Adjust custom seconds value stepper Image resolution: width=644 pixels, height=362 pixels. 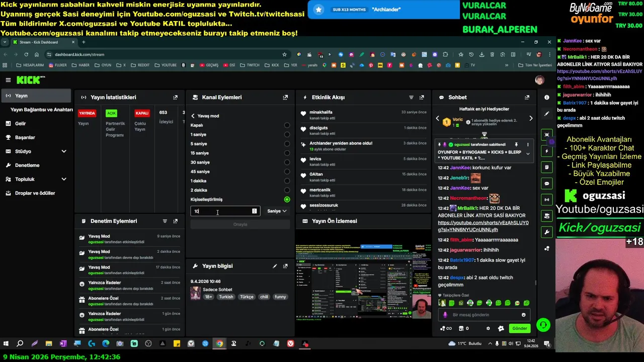[x=255, y=211]
